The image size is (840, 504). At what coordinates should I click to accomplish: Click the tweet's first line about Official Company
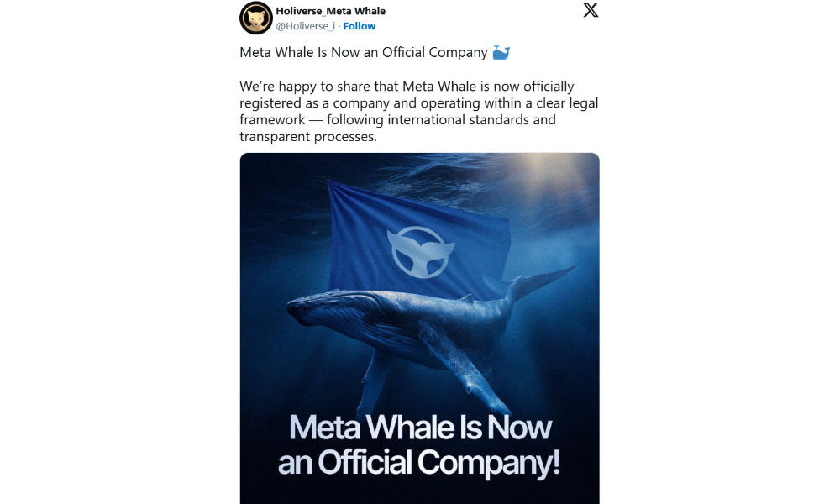pyautogui.click(x=364, y=53)
